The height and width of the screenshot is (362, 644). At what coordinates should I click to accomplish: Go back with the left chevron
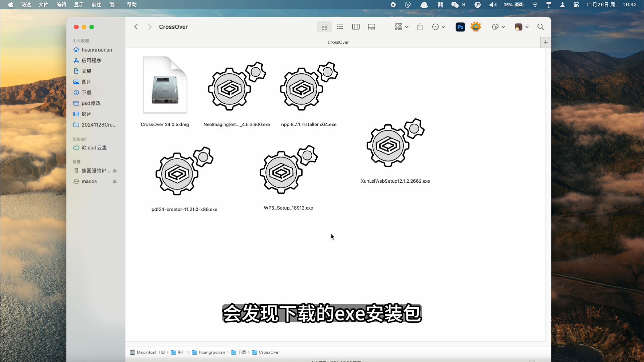point(136,27)
